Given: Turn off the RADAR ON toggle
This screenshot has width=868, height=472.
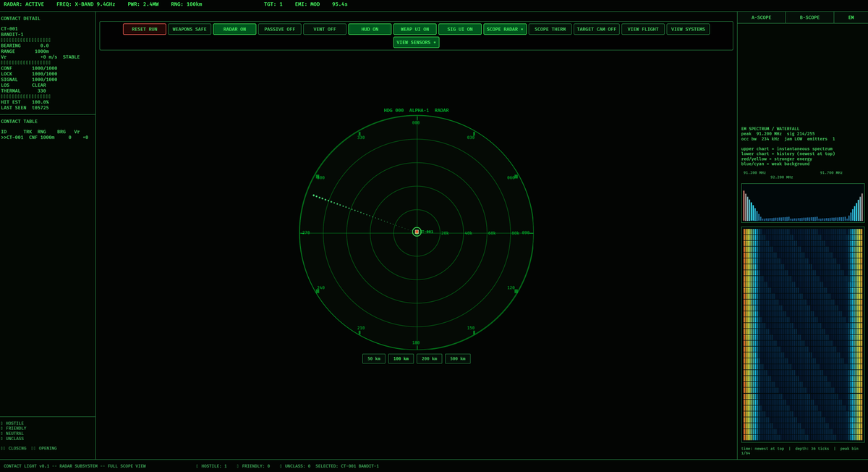Looking at the screenshot, I should pos(234,30).
